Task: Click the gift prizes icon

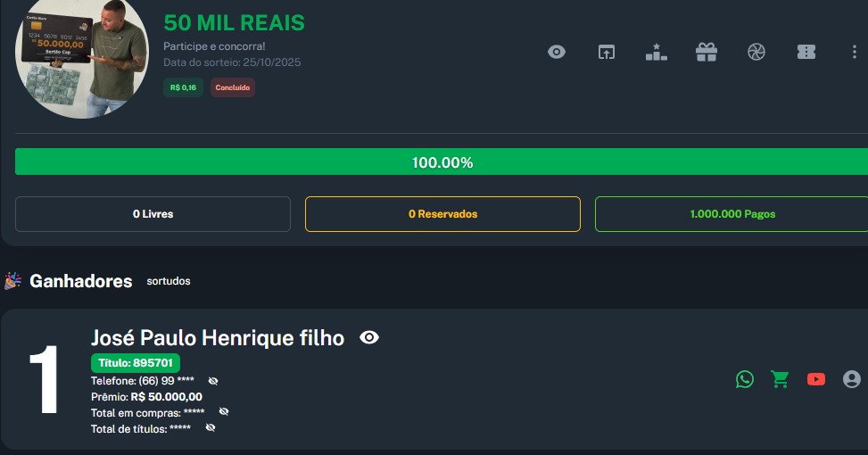Action: [x=707, y=52]
